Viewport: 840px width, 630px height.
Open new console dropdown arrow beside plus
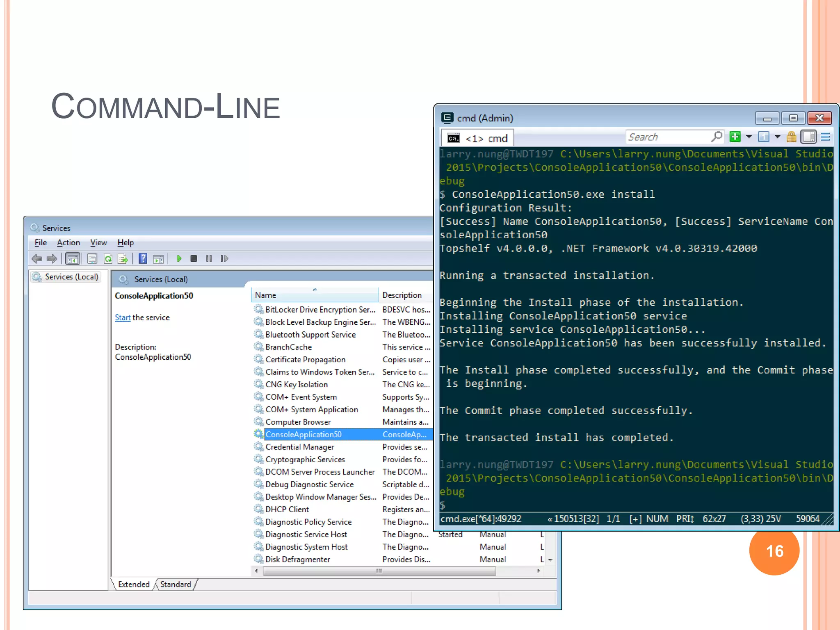tap(749, 137)
